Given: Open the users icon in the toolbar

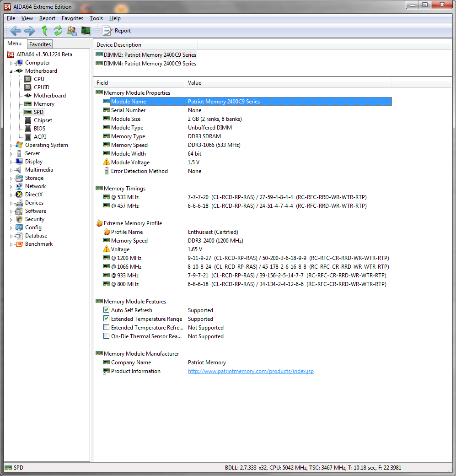Looking at the screenshot, I should coord(72,31).
